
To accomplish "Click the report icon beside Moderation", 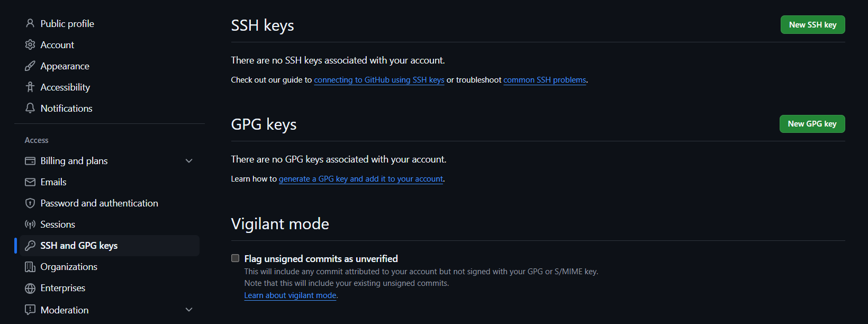I will coord(30,310).
